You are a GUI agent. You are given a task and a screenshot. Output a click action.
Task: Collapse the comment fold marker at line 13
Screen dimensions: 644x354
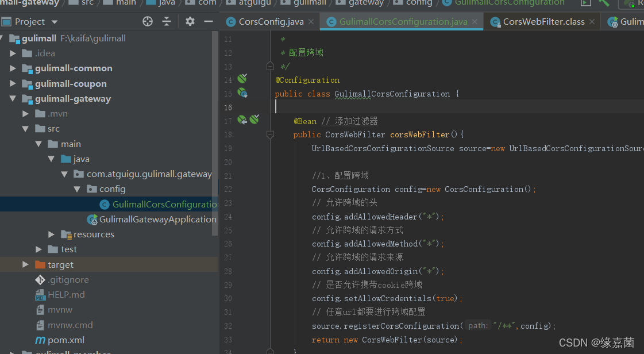270,66
